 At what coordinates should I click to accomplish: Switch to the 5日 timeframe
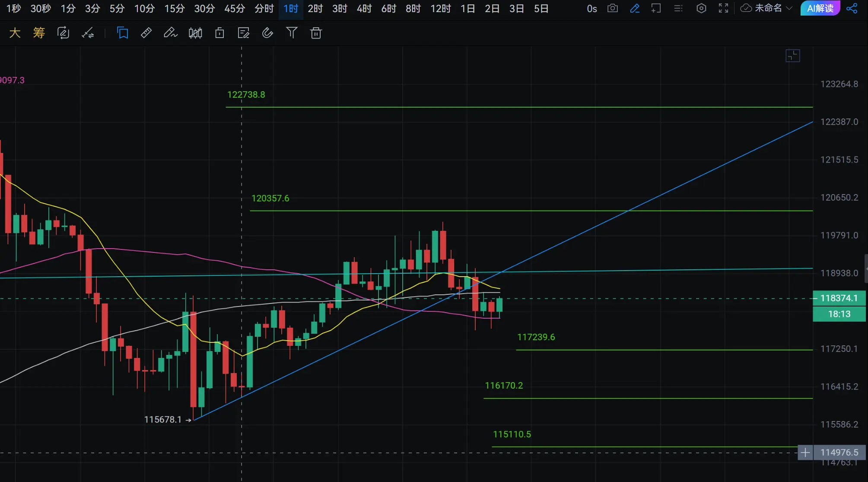pos(541,9)
